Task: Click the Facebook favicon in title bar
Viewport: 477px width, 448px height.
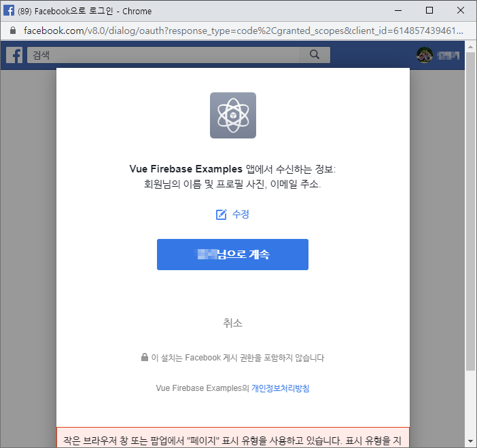Action: pos(9,10)
